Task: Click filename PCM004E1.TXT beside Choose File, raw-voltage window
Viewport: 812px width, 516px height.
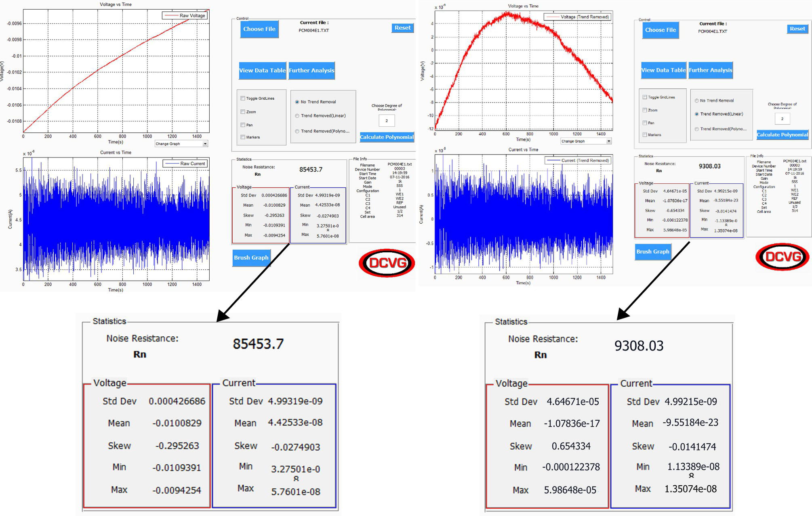Action: tap(314, 30)
